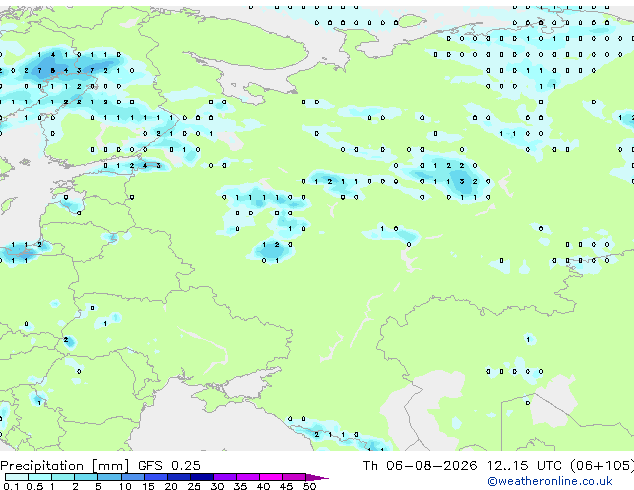The height and width of the screenshot is (490, 634).
Task: Click the '30' legend scale label
Action: tap(217, 486)
